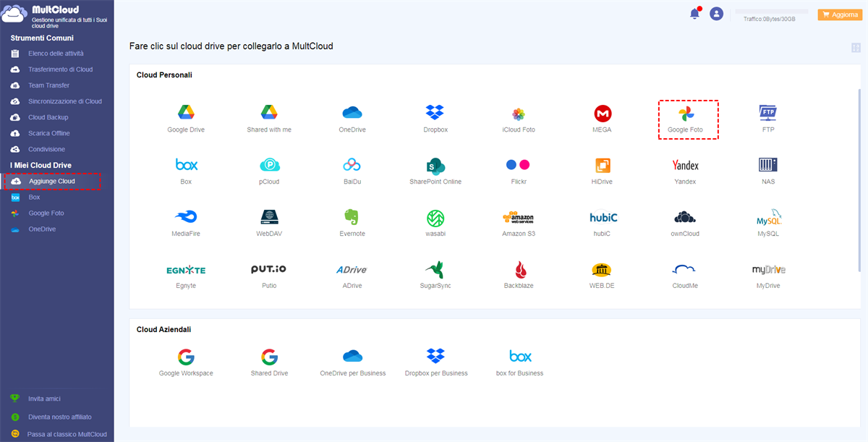The image size is (868, 442).
Task: Select the hubiC cloud
Action: pos(602,224)
